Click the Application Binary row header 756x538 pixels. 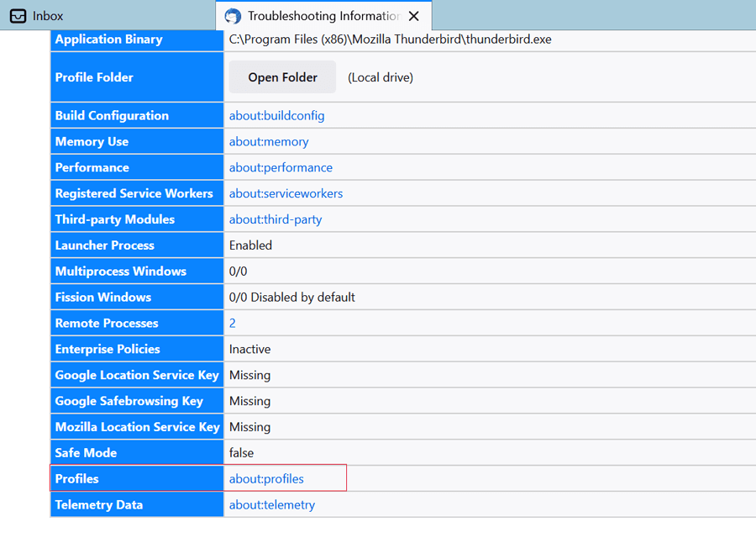(137, 40)
